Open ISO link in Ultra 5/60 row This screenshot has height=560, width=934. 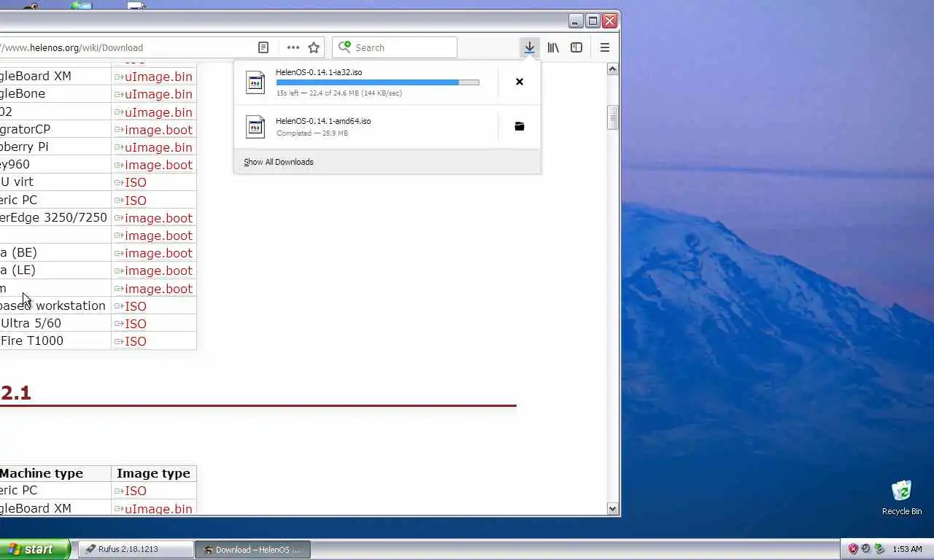pos(136,324)
